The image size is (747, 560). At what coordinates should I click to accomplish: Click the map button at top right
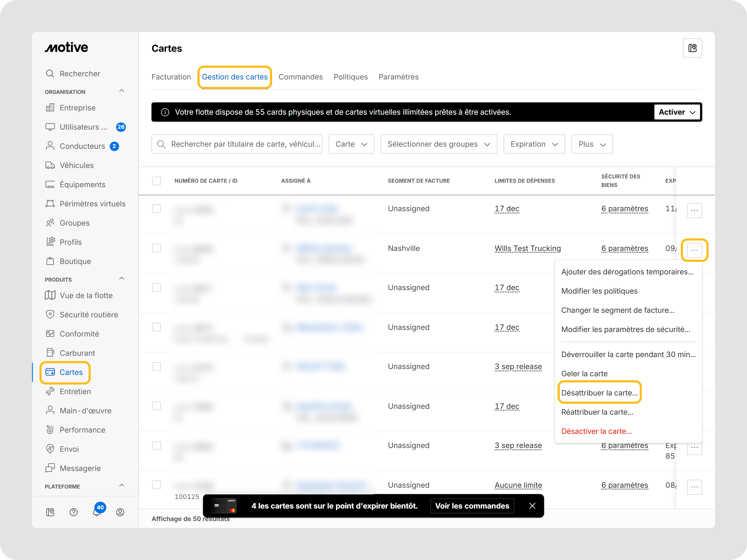(692, 48)
